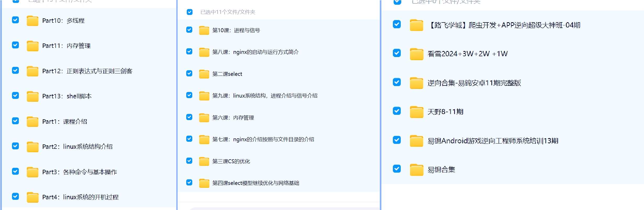Open the 第四课select模型 folder icon

click(204, 183)
